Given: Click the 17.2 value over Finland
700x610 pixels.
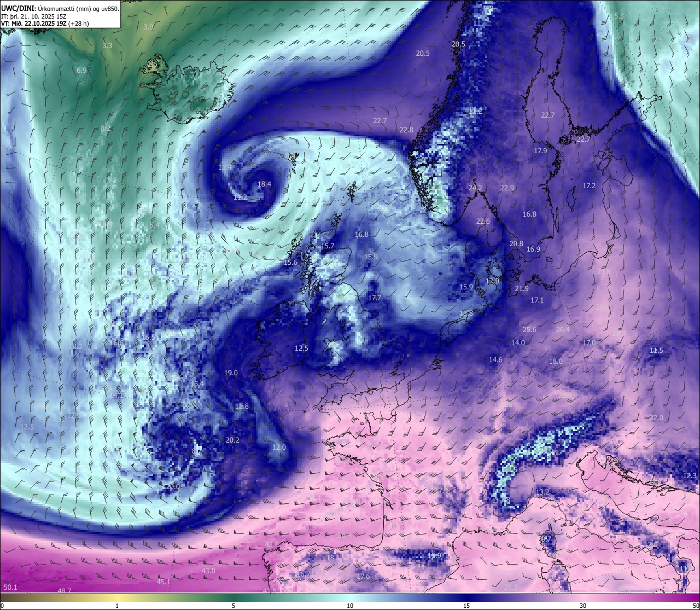Looking at the screenshot, I should click(589, 186).
